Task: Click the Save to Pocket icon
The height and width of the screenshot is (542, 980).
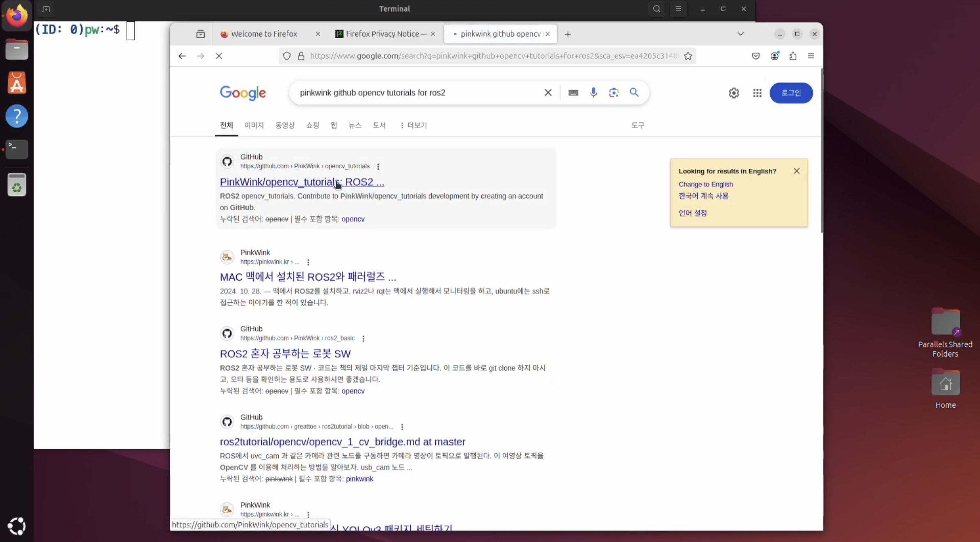Action: [x=756, y=56]
